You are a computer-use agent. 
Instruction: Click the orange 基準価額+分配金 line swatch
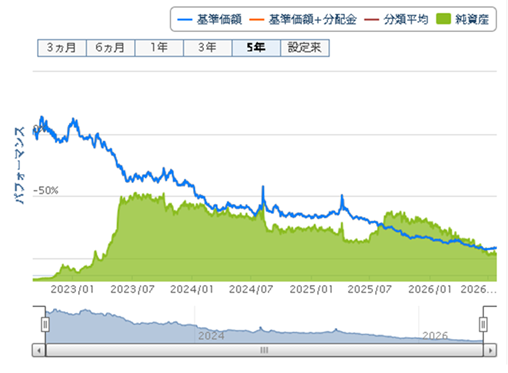(x=257, y=20)
